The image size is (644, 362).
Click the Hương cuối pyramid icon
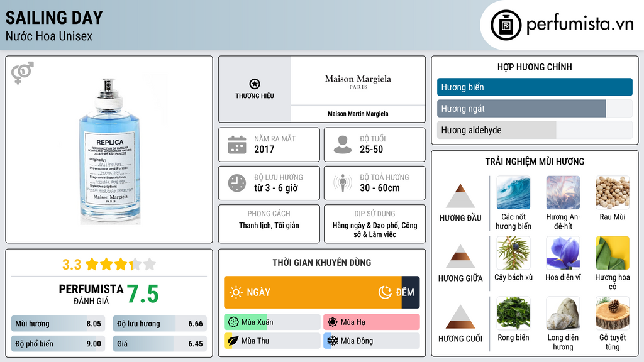460,317
